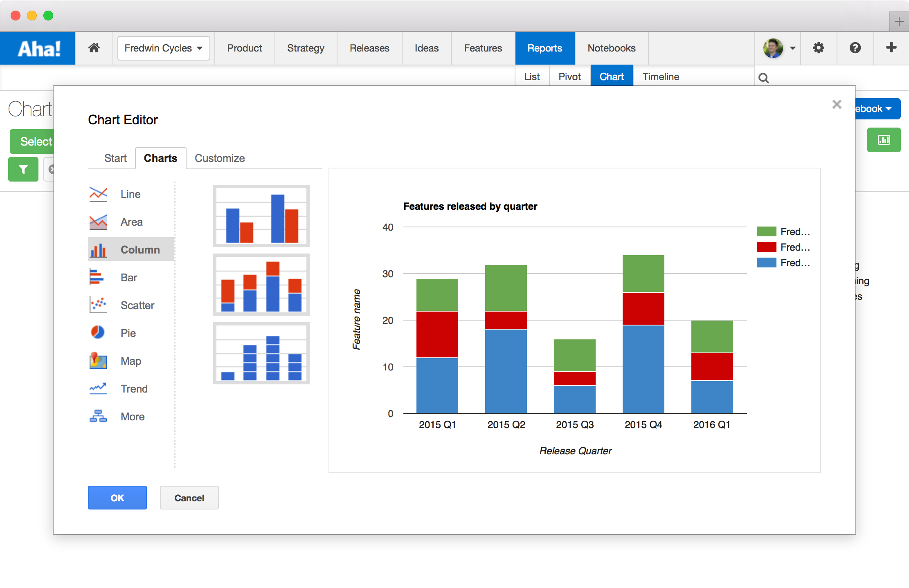Open the search magnifier in Reports

point(764,77)
